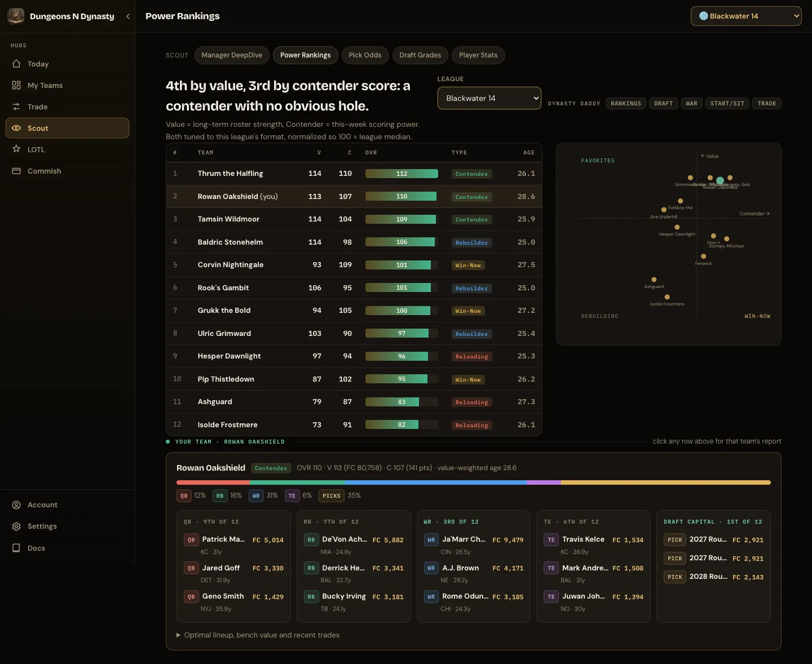
Task: Click the LOTL star icon
Action: (x=16, y=149)
